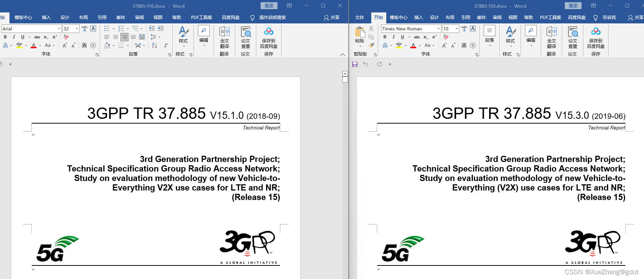Shrink font size in f10 window
644x279 pixels.
73,45
